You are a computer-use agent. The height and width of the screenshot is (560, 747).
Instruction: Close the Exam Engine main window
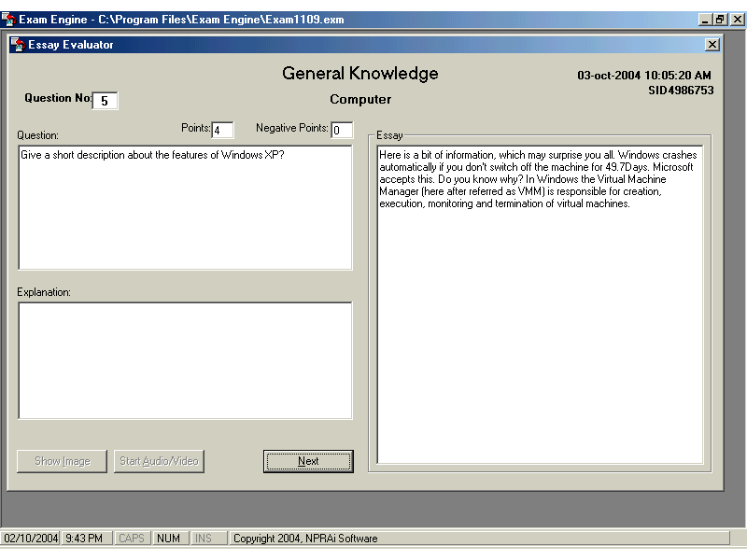point(735,19)
